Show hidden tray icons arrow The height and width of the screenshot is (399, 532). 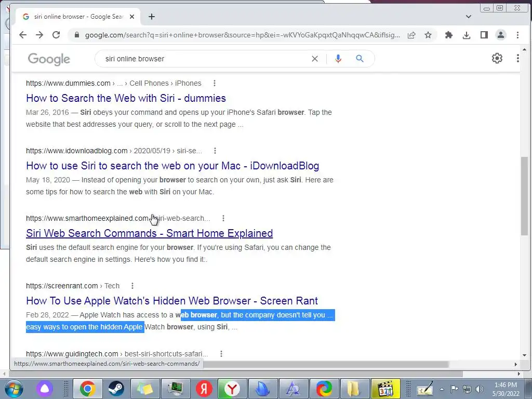(442, 389)
